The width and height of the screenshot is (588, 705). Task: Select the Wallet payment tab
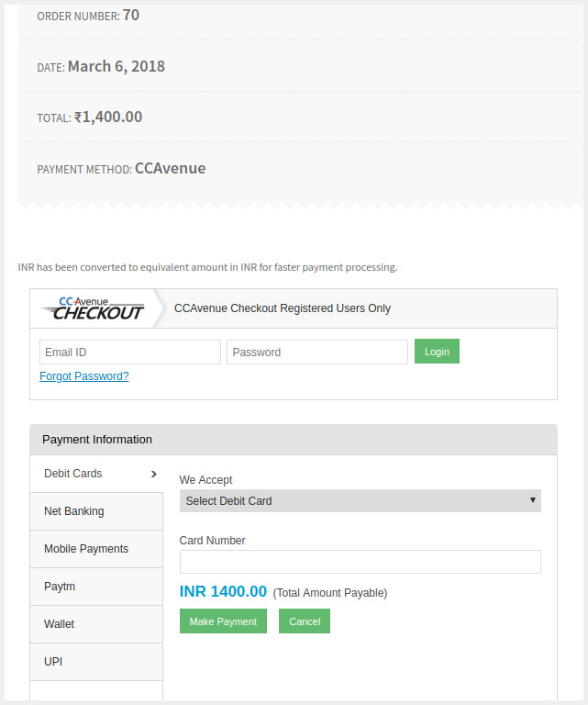[96, 624]
